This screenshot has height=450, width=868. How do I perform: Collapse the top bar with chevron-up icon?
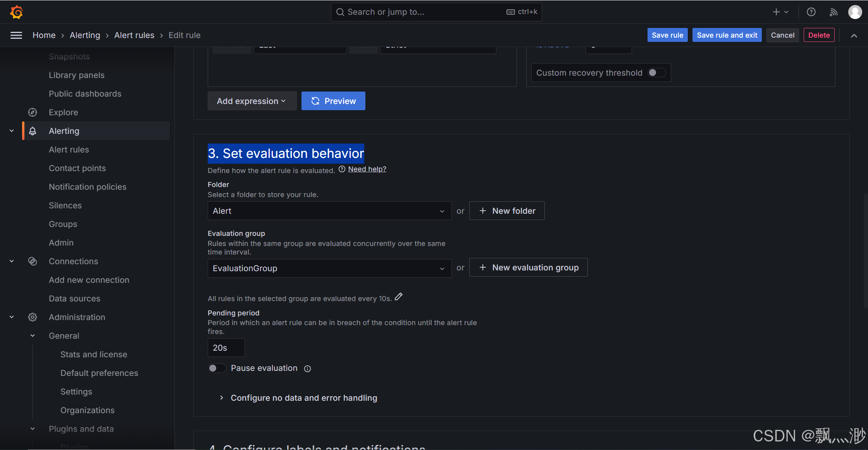click(x=854, y=35)
